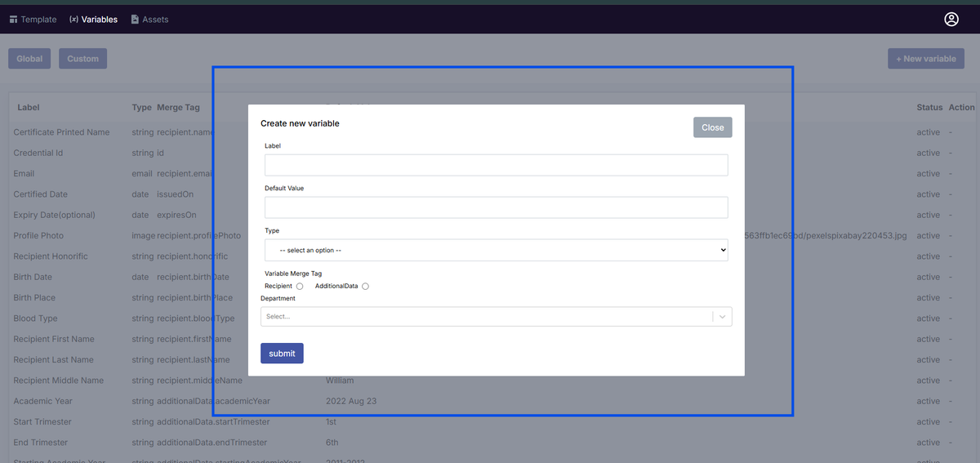Open the Type select-an-option dropdown
This screenshot has width=980, height=463.
click(496, 250)
